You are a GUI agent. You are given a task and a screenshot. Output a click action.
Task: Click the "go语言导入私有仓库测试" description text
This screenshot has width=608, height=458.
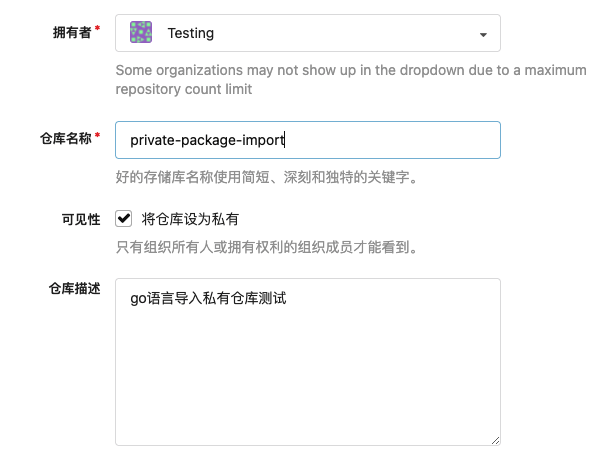click(208, 298)
